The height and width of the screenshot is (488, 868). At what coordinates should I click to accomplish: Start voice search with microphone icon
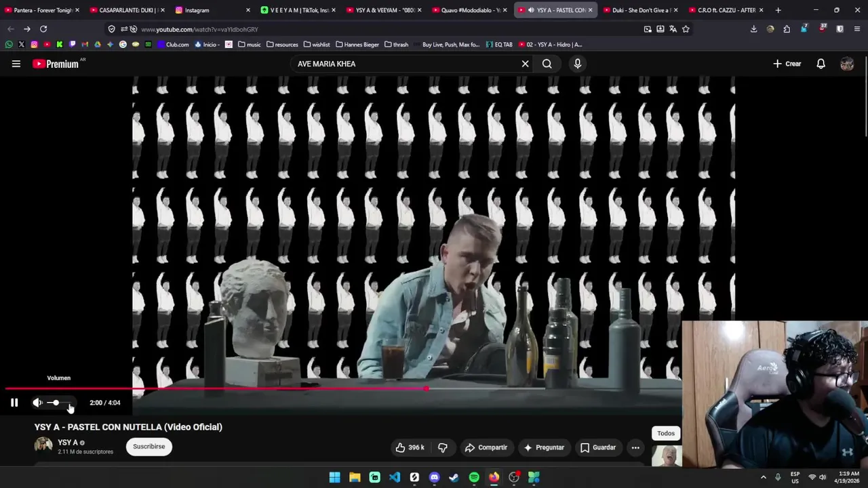(578, 64)
